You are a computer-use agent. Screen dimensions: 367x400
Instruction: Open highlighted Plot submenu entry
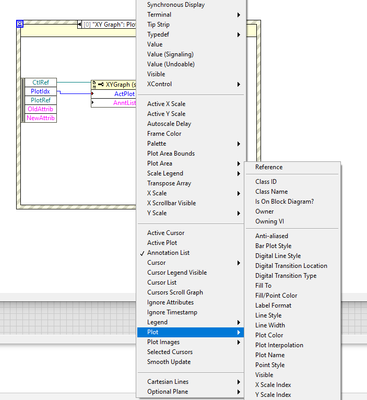pos(191,332)
